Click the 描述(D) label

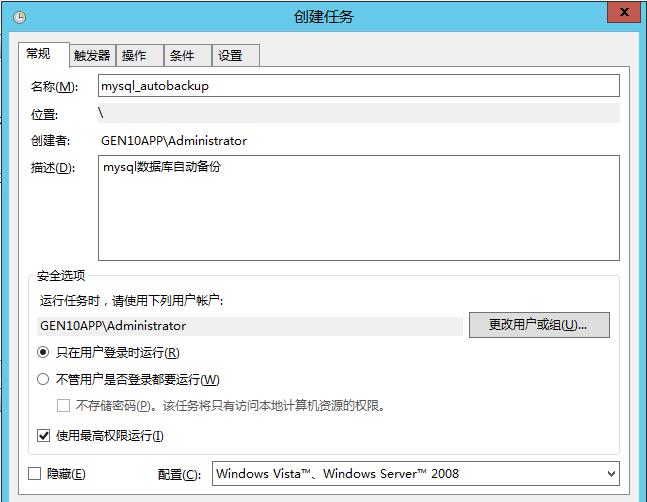[53, 168]
